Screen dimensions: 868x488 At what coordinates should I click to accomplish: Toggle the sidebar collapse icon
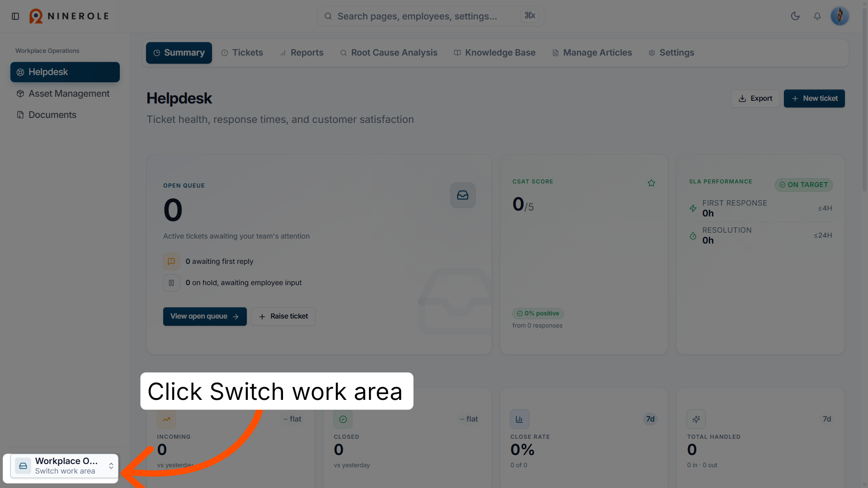[15, 16]
